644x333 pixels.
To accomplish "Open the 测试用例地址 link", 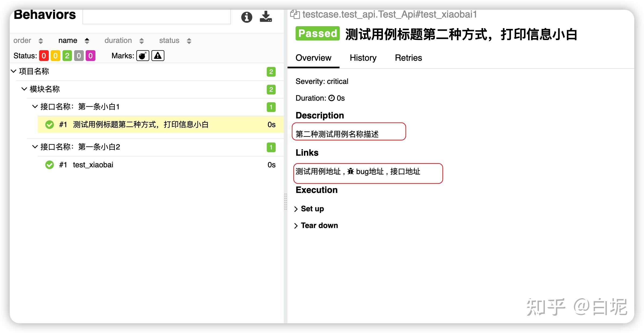I will click(318, 172).
